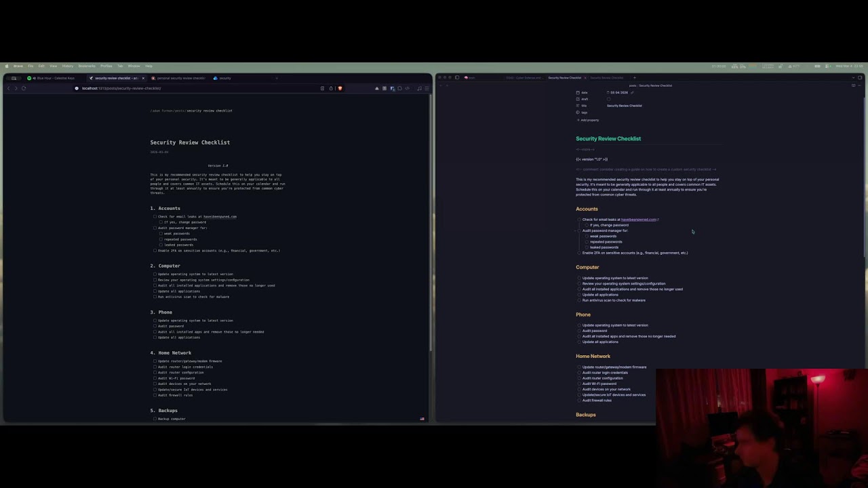Click Obsidian note's vertical scrollbar

pos(865,176)
